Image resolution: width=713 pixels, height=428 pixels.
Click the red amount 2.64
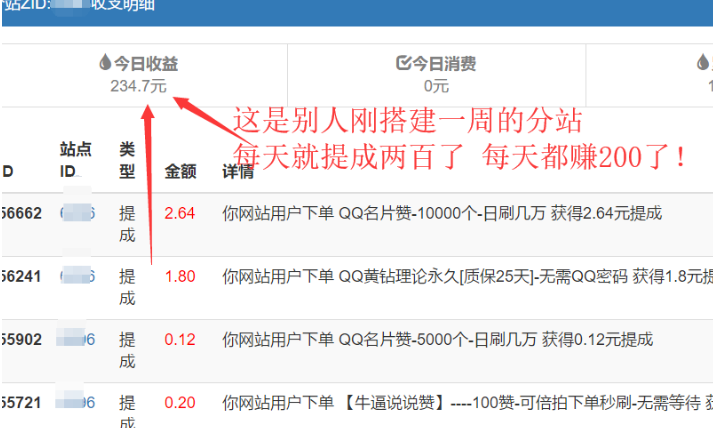point(179,213)
